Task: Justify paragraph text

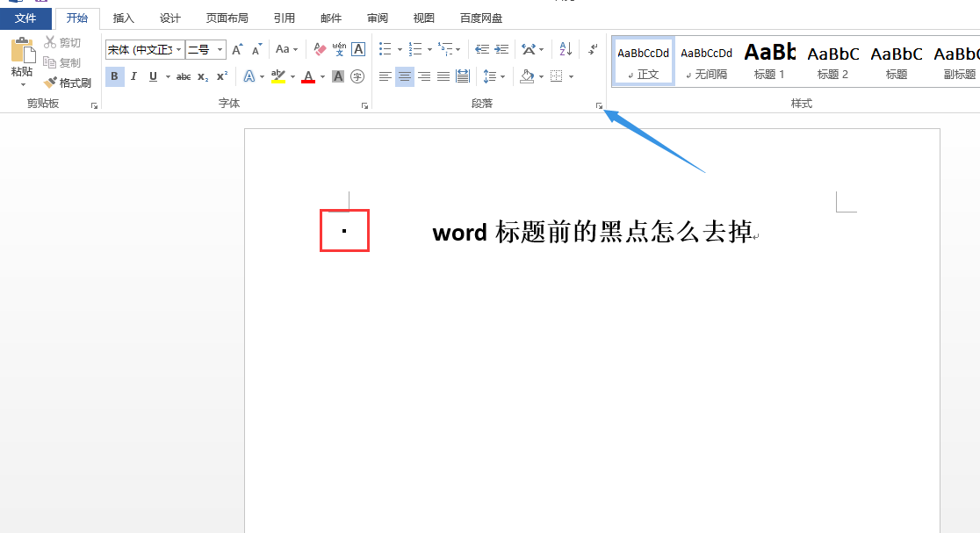Action: tap(443, 76)
